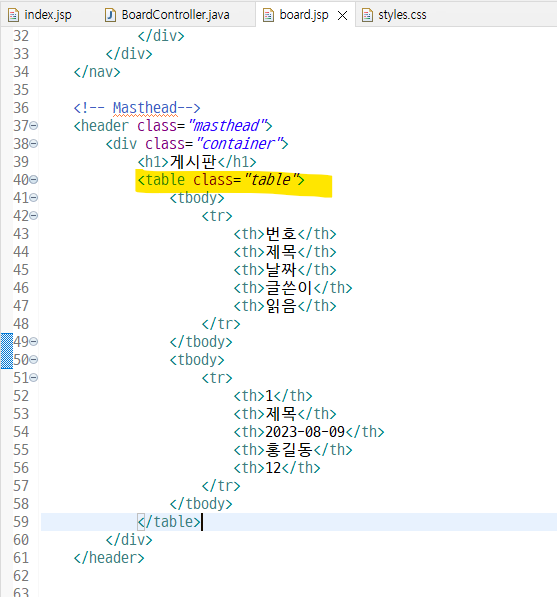Image resolution: width=557 pixels, height=597 pixels.
Task: Click the board.jsp file icon
Action: tap(268, 15)
